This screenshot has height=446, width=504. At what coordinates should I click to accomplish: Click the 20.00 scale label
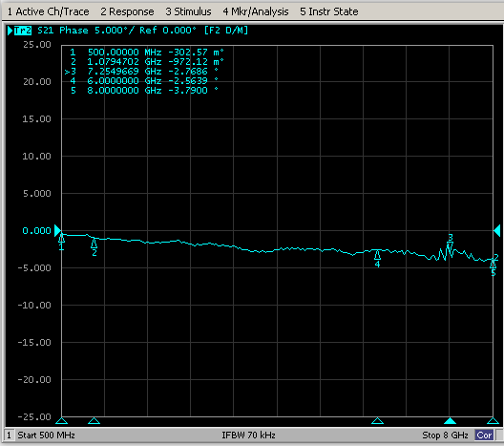tap(37, 82)
